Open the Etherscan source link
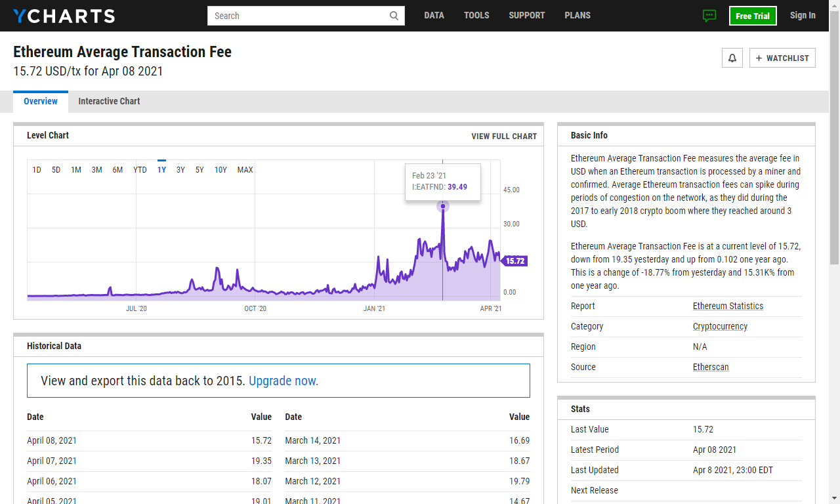The height and width of the screenshot is (504, 840). 711,367
